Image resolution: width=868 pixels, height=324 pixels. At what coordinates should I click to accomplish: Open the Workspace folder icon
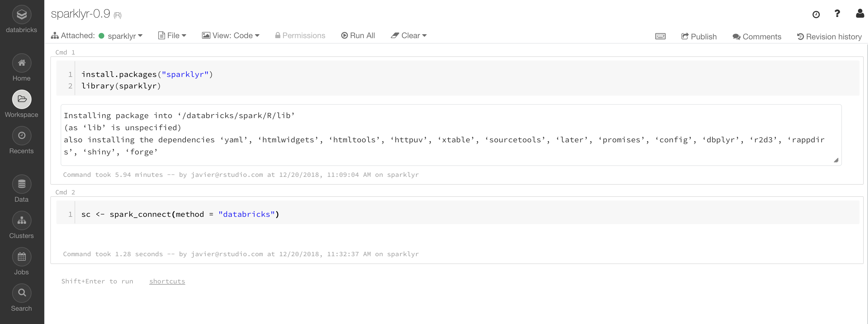pyautogui.click(x=22, y=99)
